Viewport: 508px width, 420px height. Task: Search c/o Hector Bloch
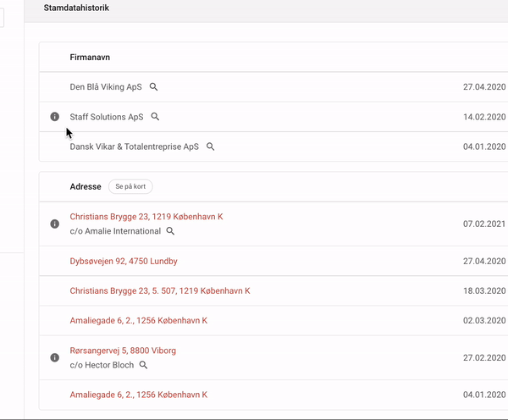[143, 365]
